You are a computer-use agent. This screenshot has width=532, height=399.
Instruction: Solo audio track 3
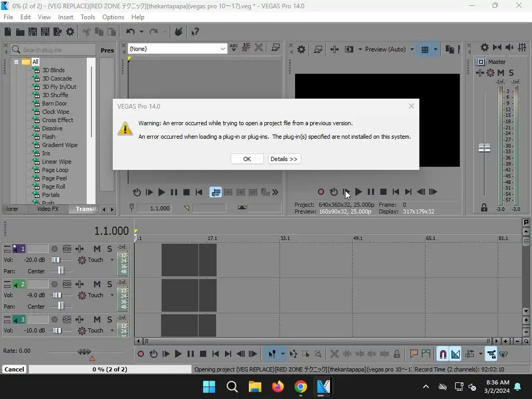pos(109,320)
